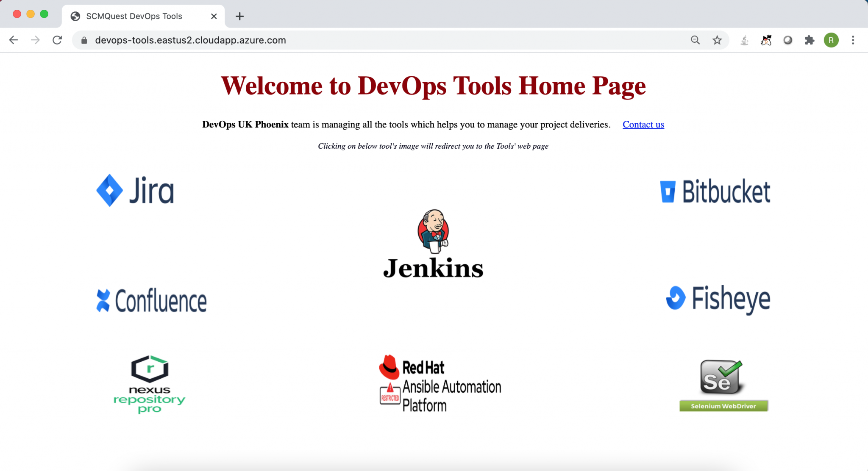
Task: Bookmark this page with the star icon
Action: (x=717, y=40)
